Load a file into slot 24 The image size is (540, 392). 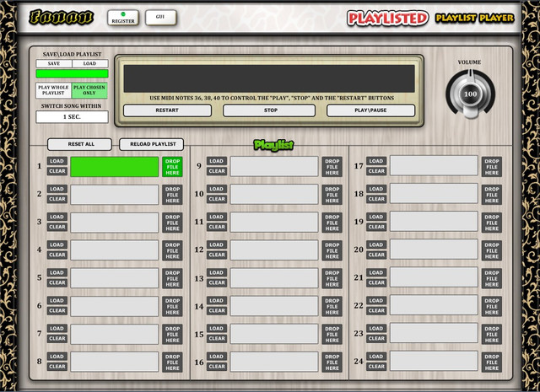[376, 357]
